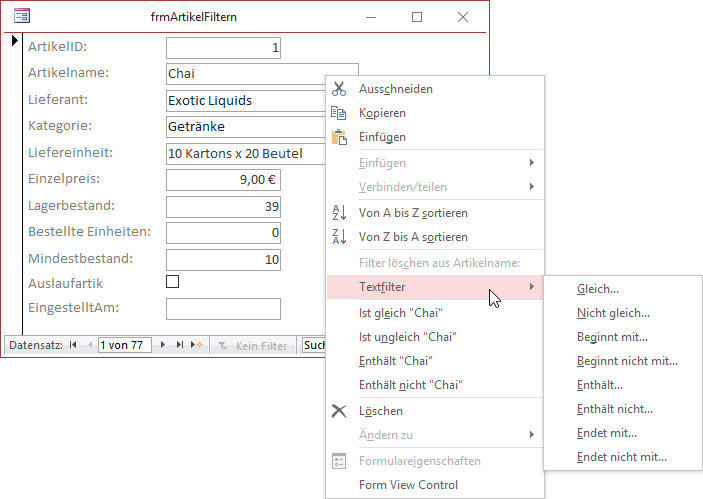
Task: Jump to last record button
Action: coord(180,345)
